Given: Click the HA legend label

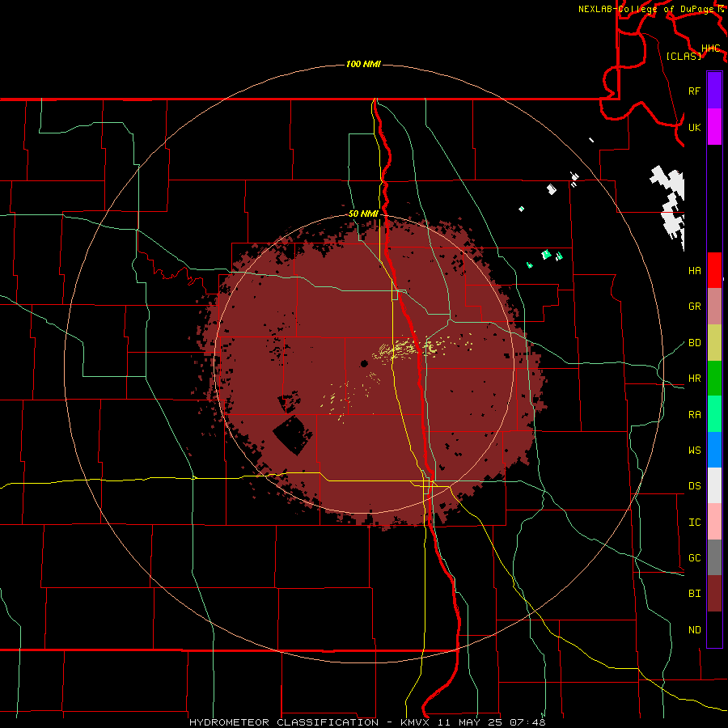Looking at the screenshot, I should coord(694,270).
